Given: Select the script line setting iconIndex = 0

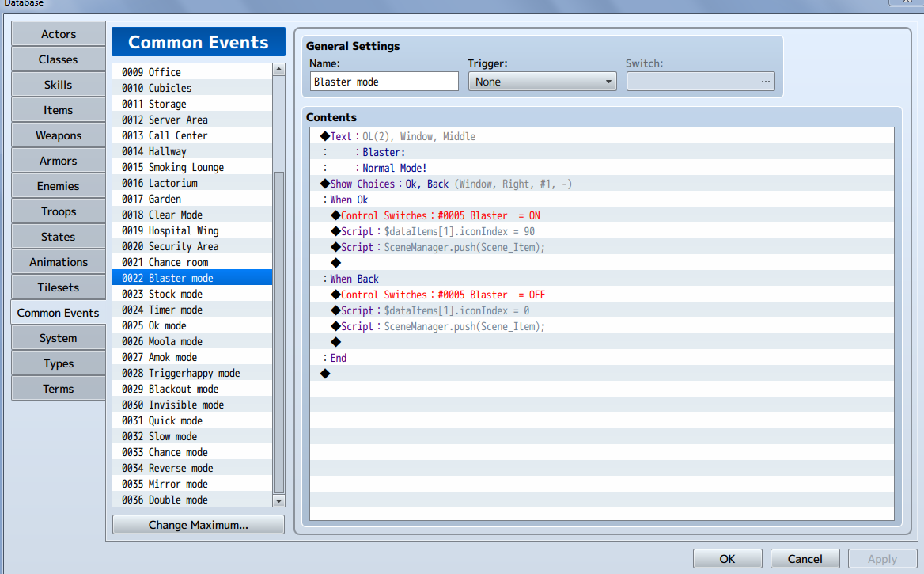Looking at the screenshot, I should click(x=602, y=311).
